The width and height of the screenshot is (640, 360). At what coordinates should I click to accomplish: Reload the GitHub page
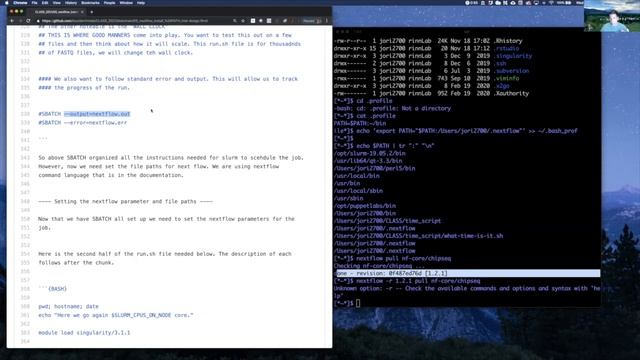click(x=28, y=20)
